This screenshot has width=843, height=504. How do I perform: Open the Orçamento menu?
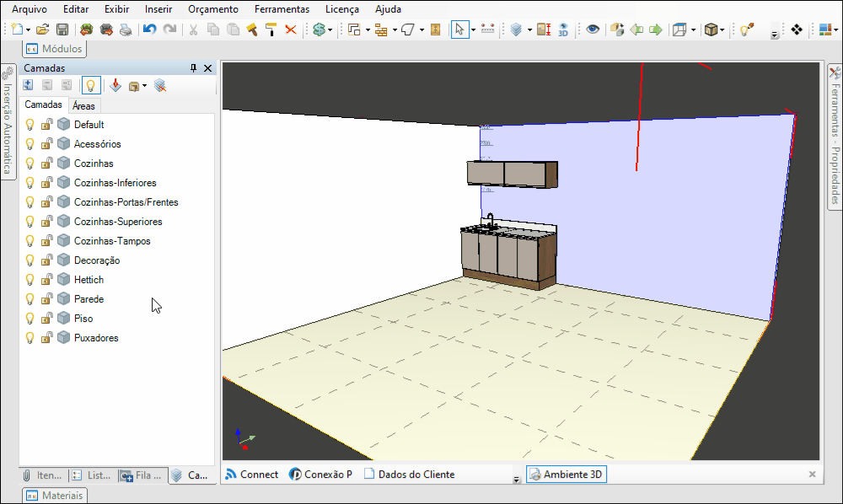pyautogui.click(x=213, y=9)
